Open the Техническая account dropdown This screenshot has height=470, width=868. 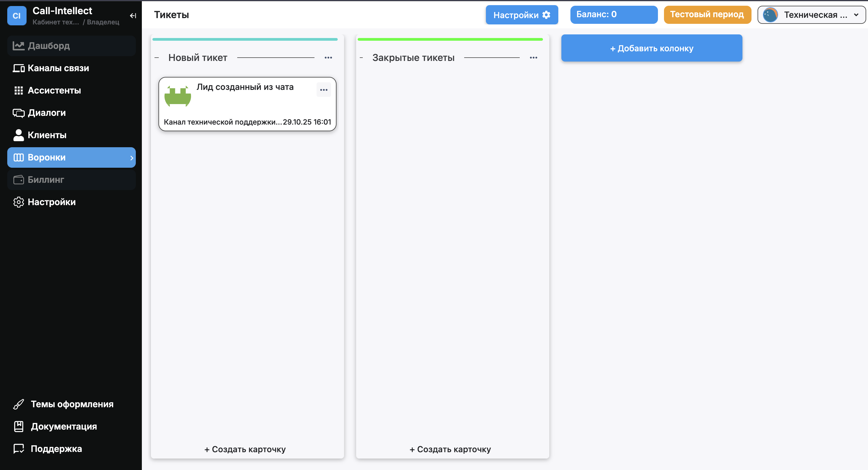click(x=811, y=15)
